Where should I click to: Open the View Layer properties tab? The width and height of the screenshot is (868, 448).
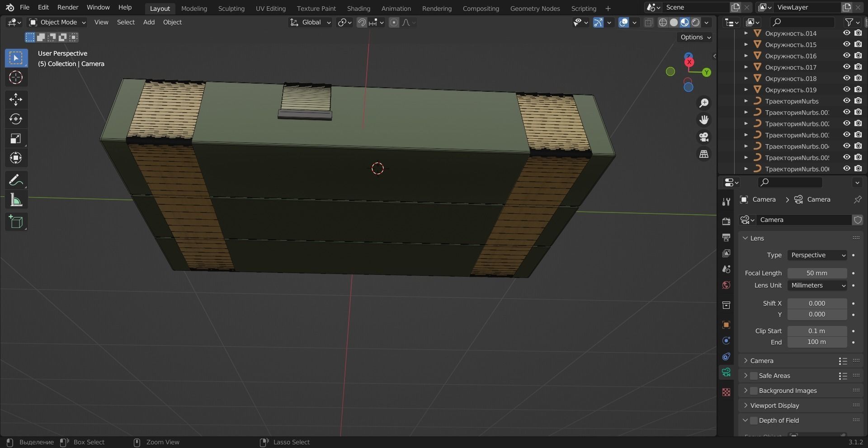tap(726, 253)
